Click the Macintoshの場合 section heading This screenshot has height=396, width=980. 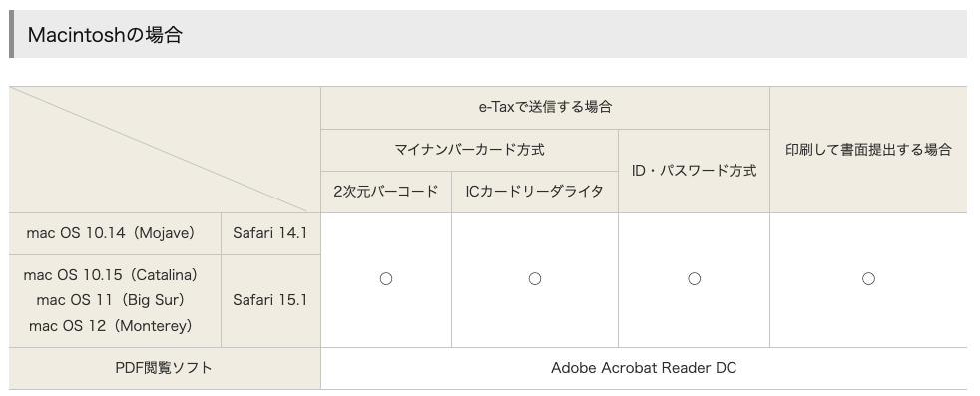point(105,34)
